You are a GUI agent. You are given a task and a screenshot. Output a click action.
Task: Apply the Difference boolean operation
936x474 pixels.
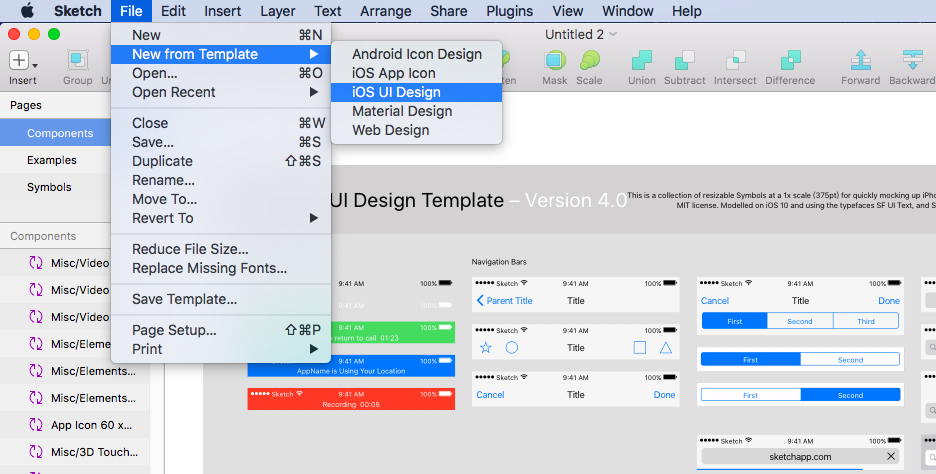pos(790,60)
